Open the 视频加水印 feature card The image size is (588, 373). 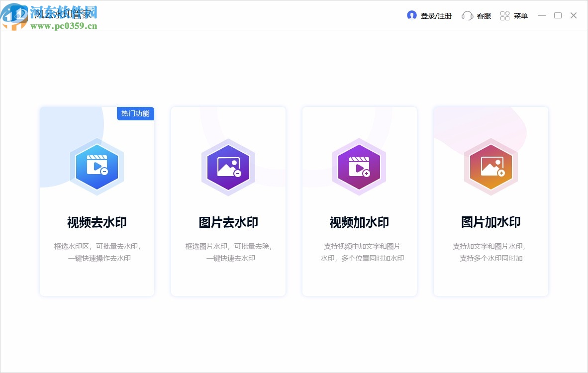pos(359,201)
